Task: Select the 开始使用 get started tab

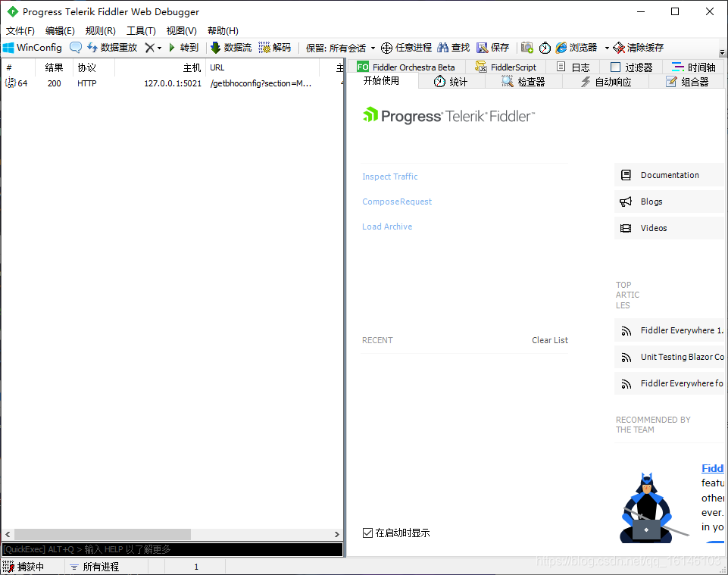Action: pos(381,81)
